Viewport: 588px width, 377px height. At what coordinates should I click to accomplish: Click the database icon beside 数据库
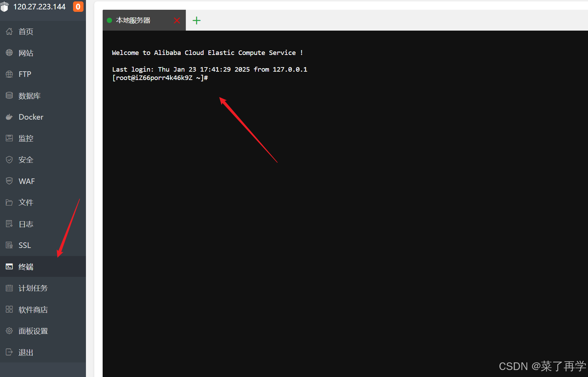(x=9, y=96)
